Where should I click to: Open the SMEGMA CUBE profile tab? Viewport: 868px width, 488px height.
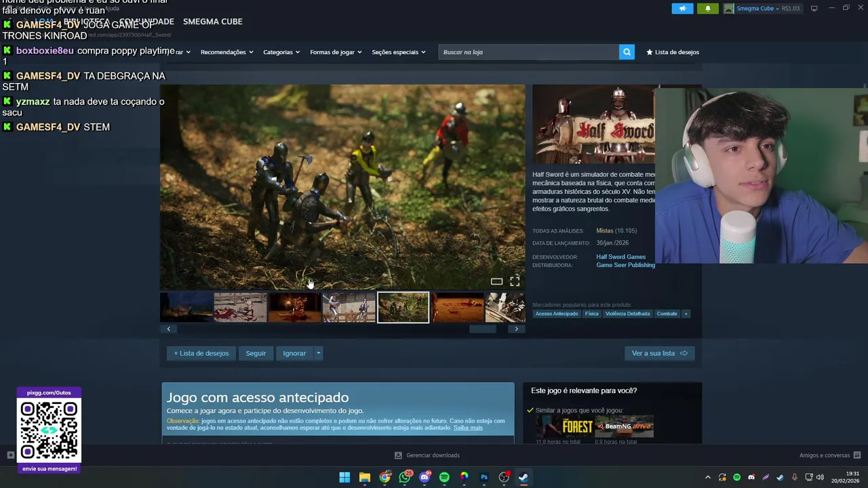212,22
